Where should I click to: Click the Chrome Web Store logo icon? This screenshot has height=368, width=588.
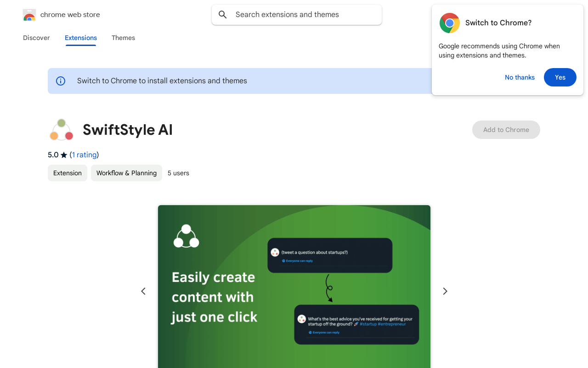click(29, 15)
